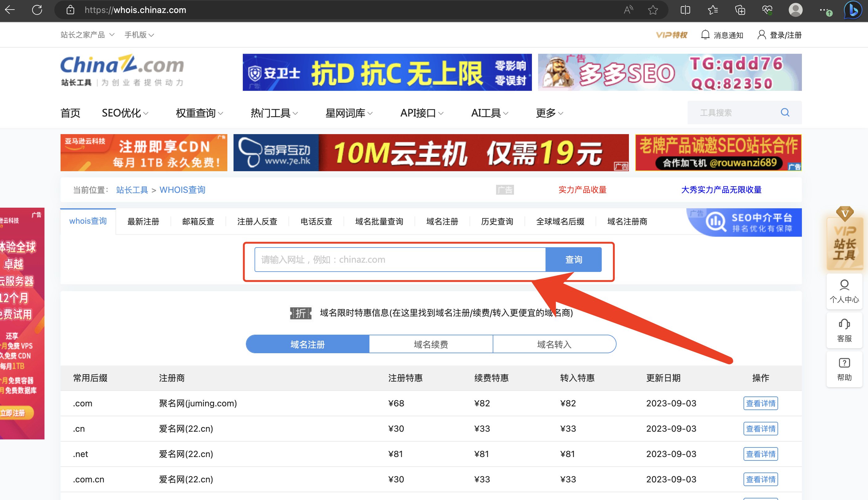This screenshot has height=500, width=868.
Task: Switch to the 域名续费 toggle option
Action: click(x=431, y=344)
